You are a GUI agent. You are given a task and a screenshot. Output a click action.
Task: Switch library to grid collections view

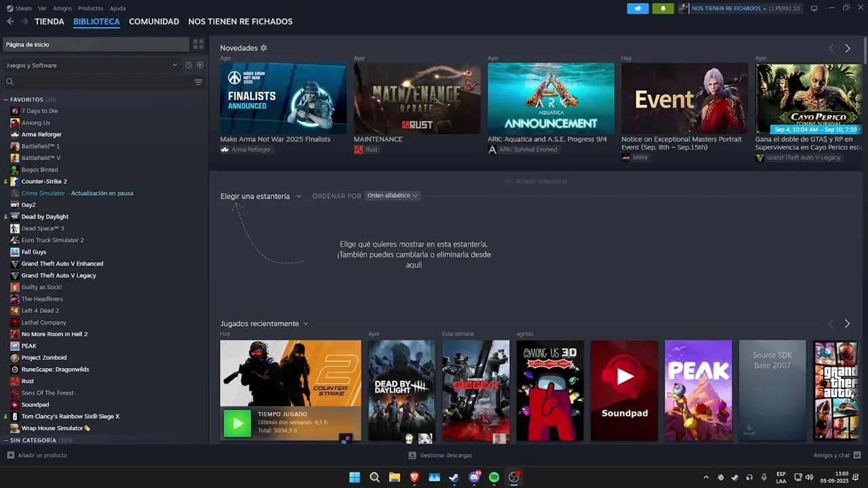click(x=198, y=44)
